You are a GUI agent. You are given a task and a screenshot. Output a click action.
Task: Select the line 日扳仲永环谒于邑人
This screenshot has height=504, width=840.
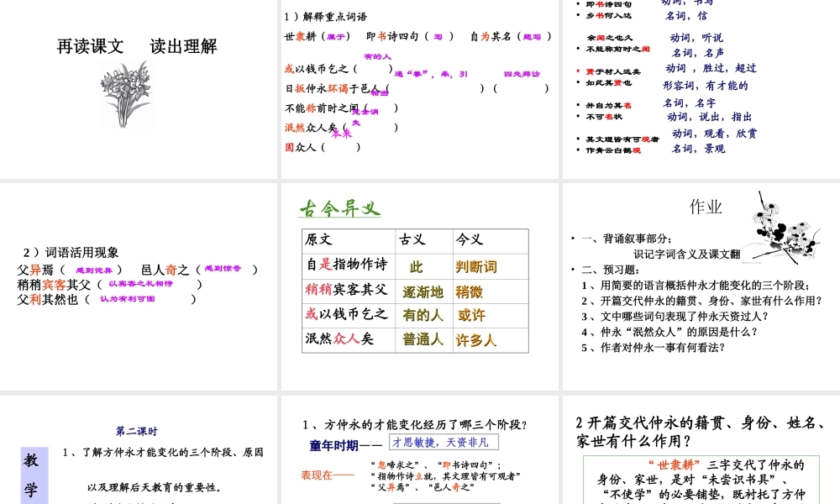332,88
